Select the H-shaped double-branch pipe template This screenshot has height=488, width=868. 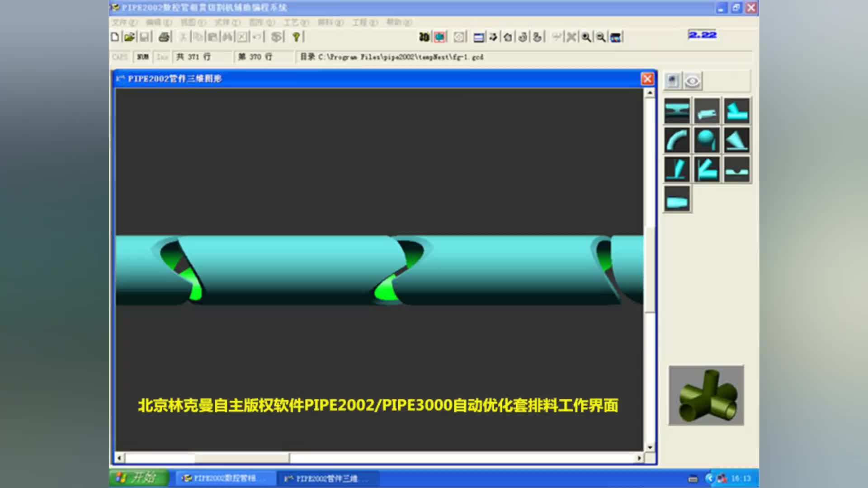pyautogui.click(x=677, y=111)
